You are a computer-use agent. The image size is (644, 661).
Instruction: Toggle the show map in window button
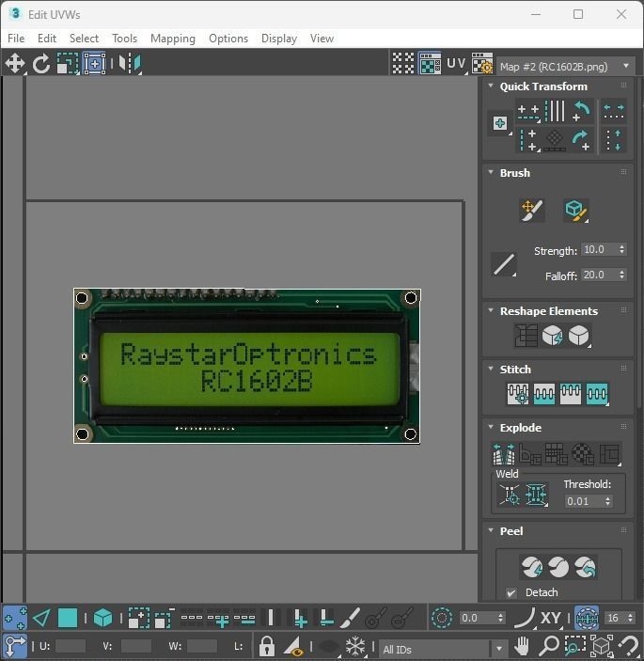pos(430,63)
